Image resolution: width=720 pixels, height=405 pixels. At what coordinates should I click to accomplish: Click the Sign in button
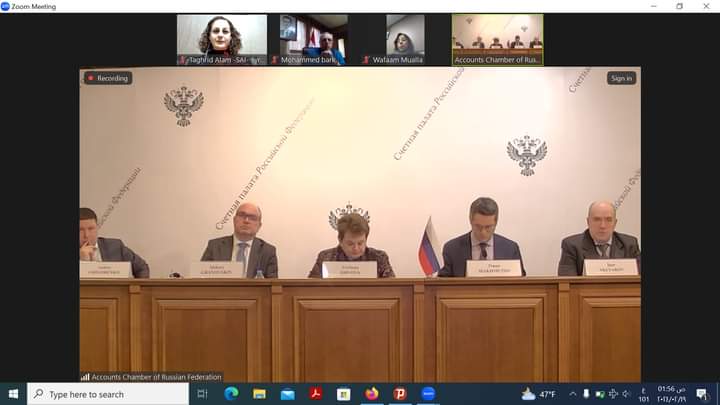click(621, 78)
